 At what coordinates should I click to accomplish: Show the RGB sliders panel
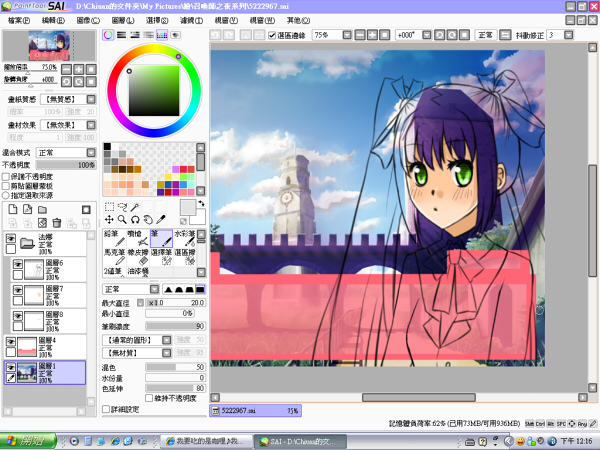tap(122, 35)
